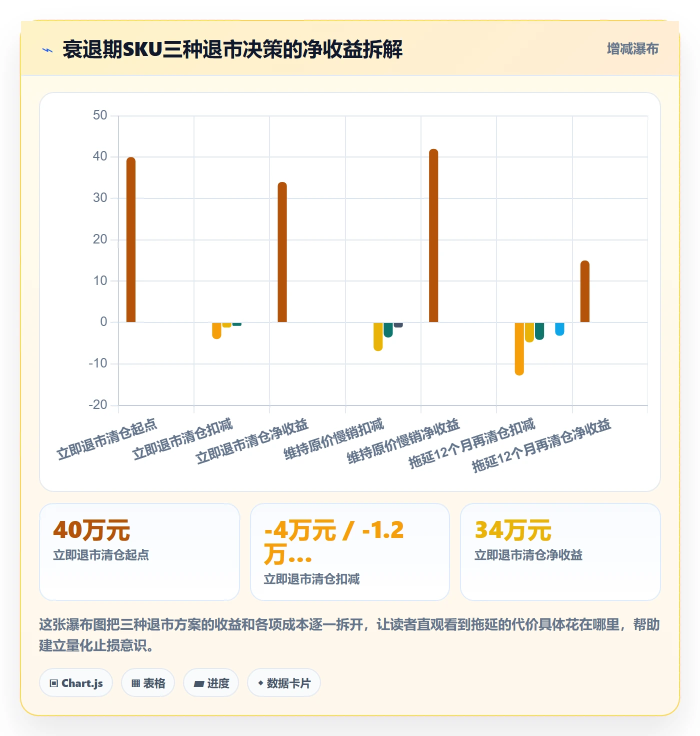Click the x-axis label 维持原价慢销扣减

point(333,439)
